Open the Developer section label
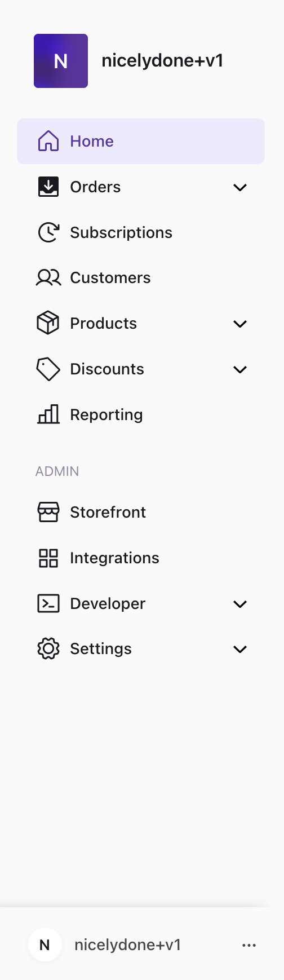 (108, 604)
